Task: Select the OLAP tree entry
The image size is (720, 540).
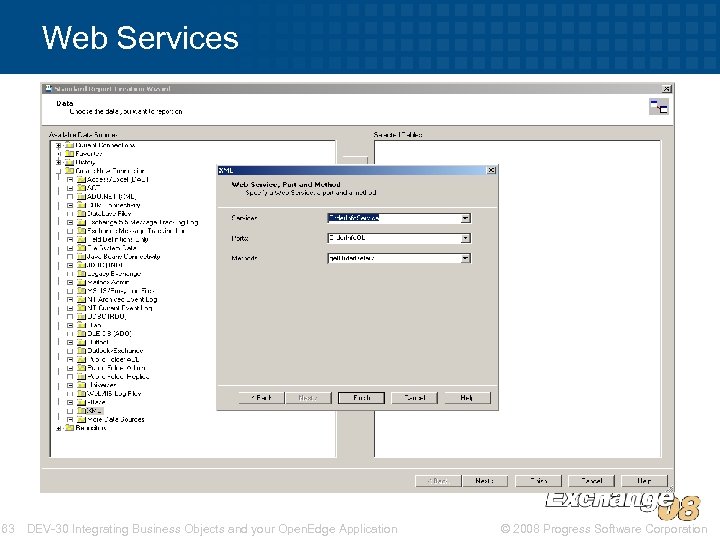Action: [x=94, y=325]
